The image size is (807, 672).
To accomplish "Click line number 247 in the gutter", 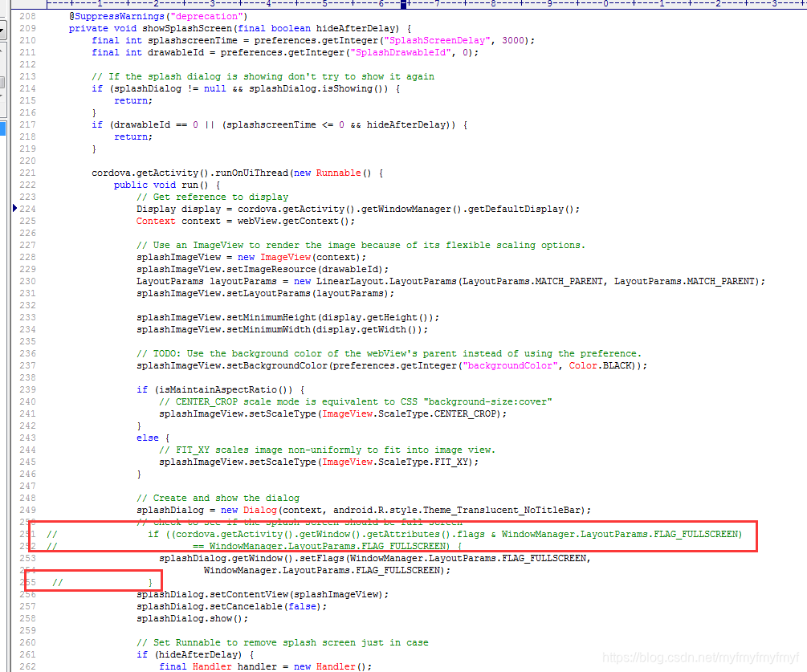I will pyautogui.click(x=28, y=487).
